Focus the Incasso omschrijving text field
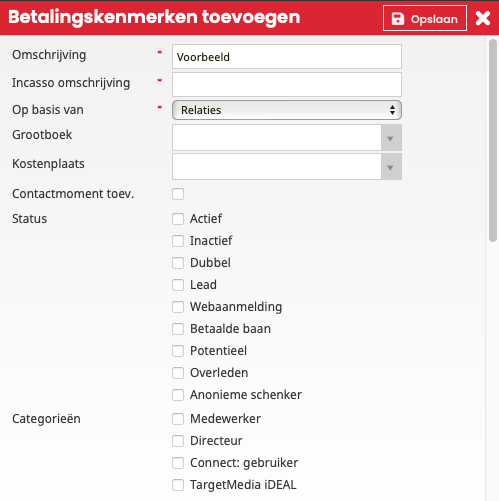 (x=287, y=85)
